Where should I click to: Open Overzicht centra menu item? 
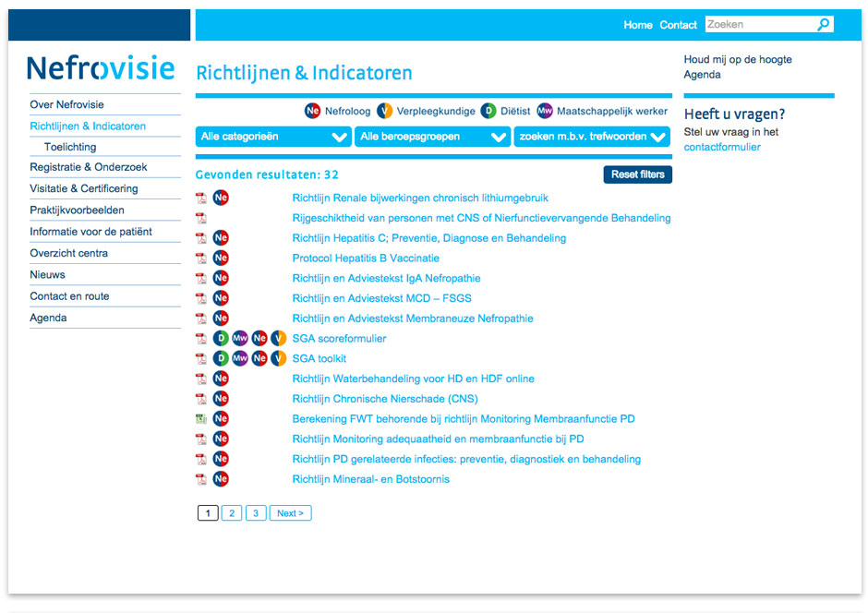point(68,253)
